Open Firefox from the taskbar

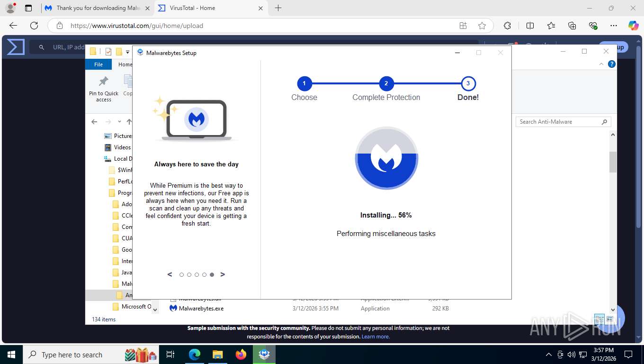(241, 355)
